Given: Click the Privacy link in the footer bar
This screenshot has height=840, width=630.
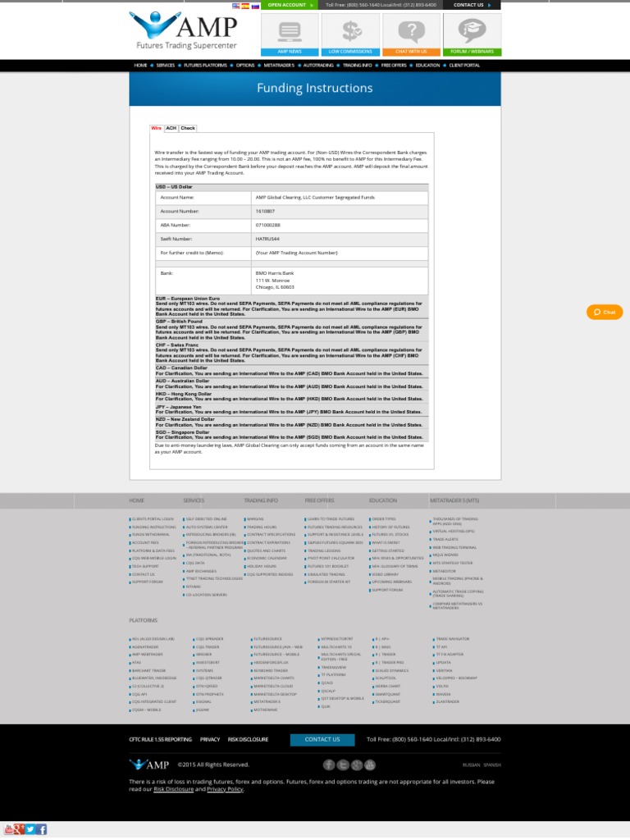Looking at the screenshot, I should (x=210, y=740).
